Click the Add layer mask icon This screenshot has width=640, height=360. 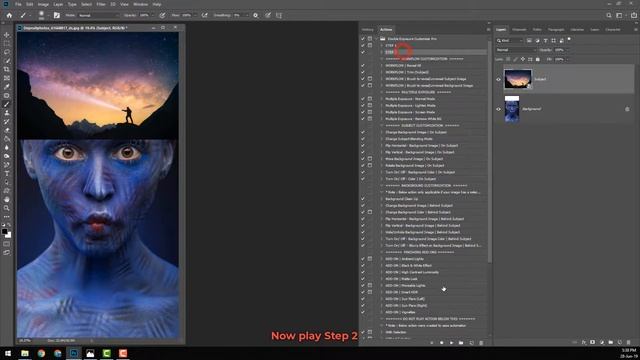[x=593, y=342]
